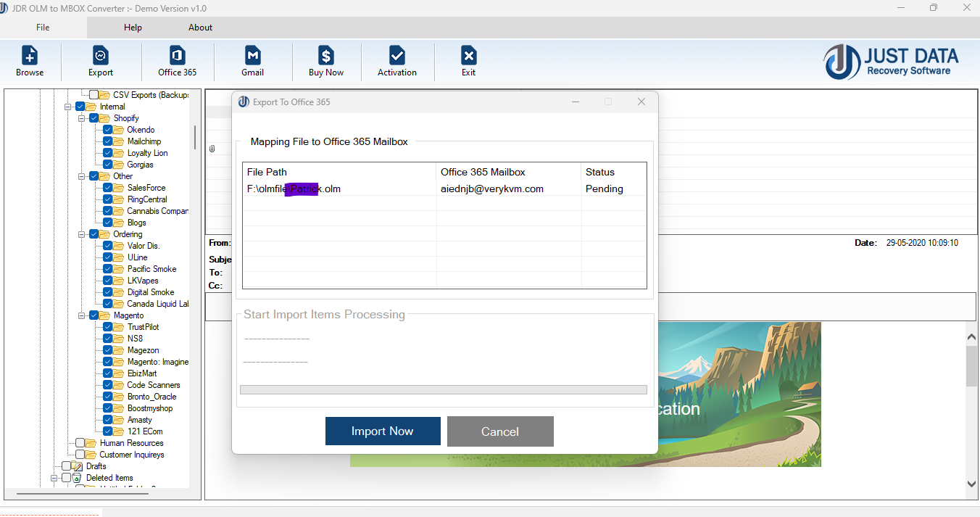980x517 pixels.
Task: Select the EbizMart folder
Action: click(x=142, y=373)
